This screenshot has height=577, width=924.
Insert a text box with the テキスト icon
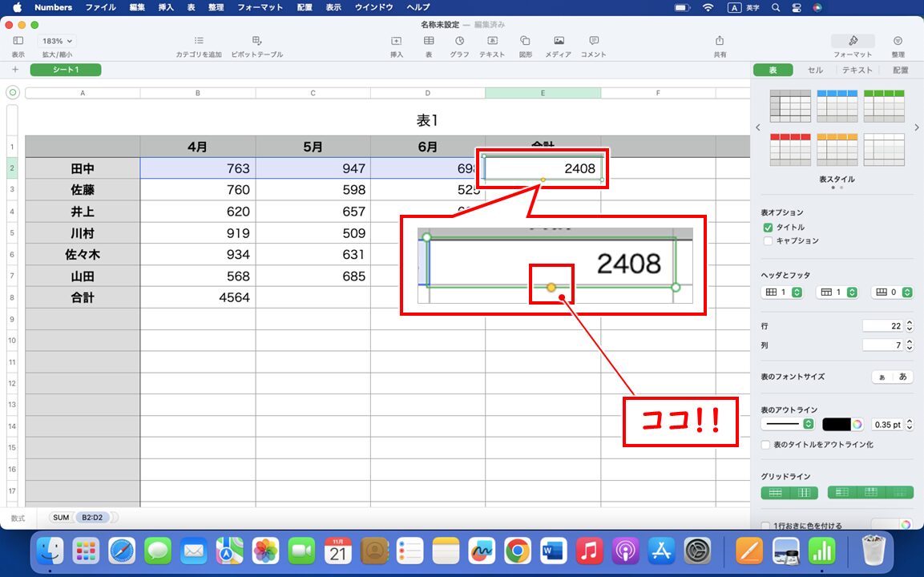[492, 42]
